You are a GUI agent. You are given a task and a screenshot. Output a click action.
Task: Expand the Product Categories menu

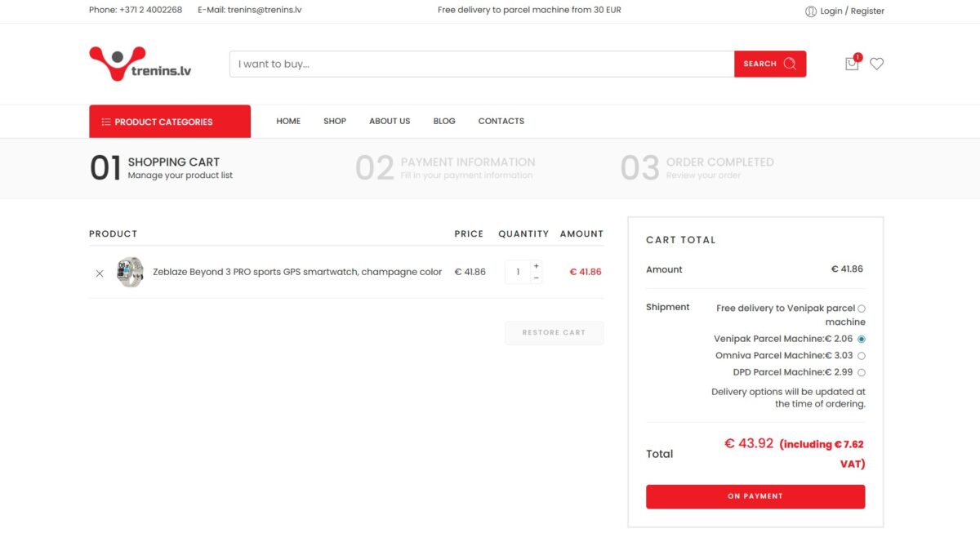[x=170, y=122]
